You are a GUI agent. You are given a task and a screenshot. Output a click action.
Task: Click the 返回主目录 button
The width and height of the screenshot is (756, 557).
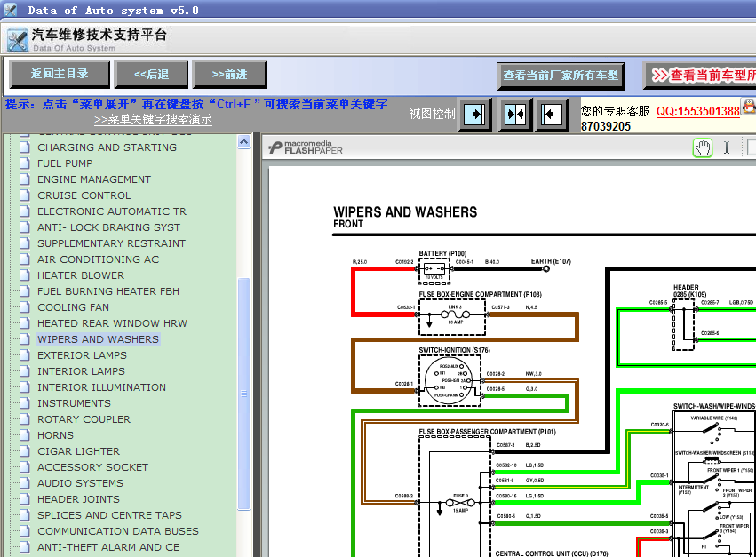60,75
